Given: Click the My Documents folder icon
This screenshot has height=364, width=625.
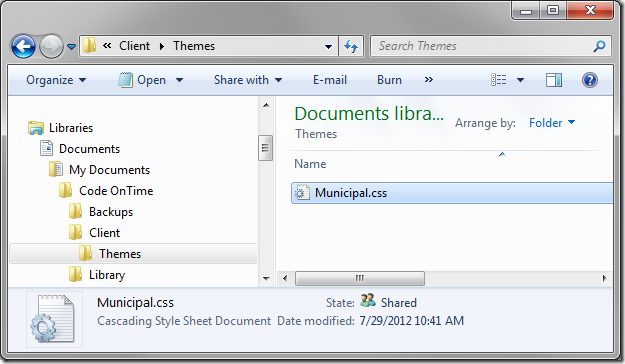Looking at the screenshot, I should pyautogui.click(x=56, y=169).
